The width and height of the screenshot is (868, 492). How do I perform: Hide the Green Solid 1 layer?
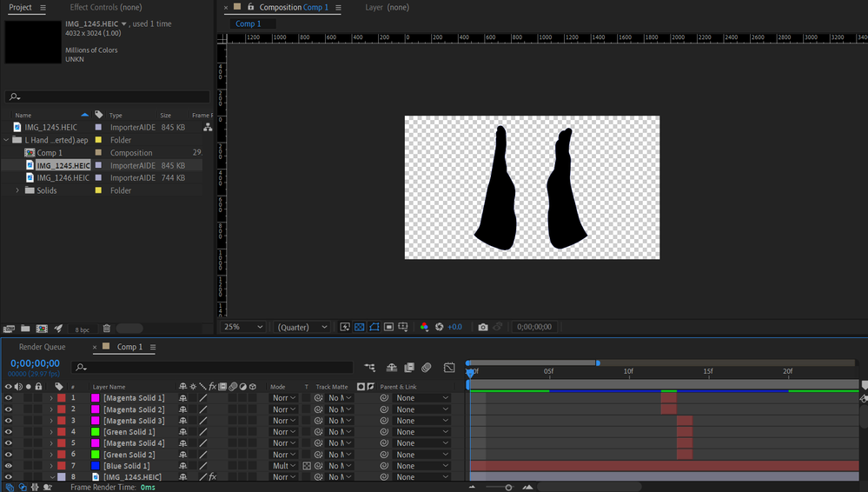[x=9, y=432]
